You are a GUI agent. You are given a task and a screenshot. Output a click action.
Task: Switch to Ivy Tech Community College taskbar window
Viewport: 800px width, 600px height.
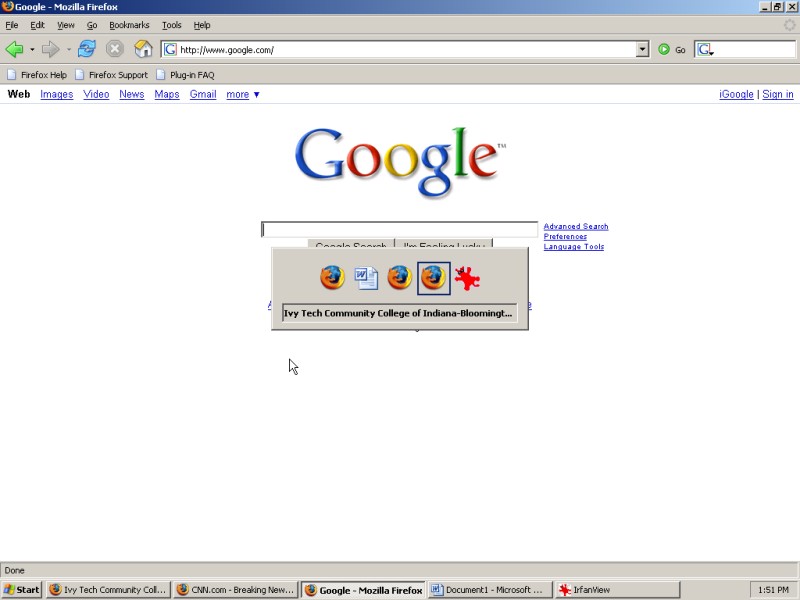click(108, 590)
